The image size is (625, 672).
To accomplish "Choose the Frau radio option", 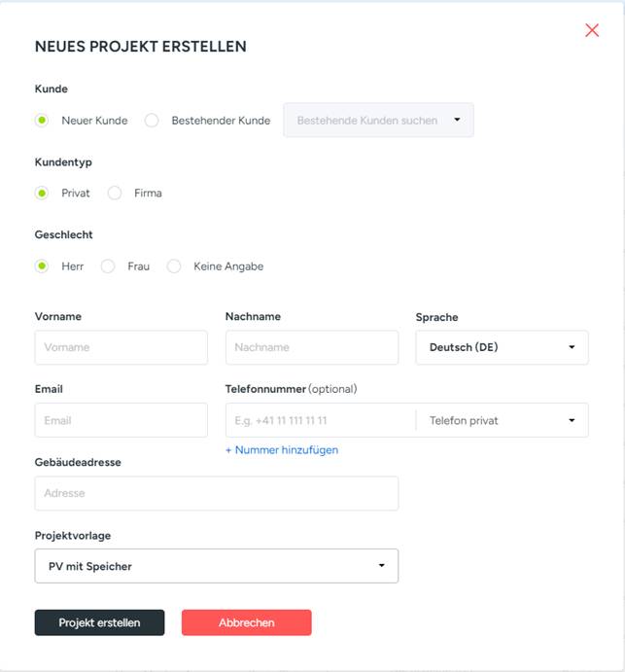I will click(x=108, y=266).
